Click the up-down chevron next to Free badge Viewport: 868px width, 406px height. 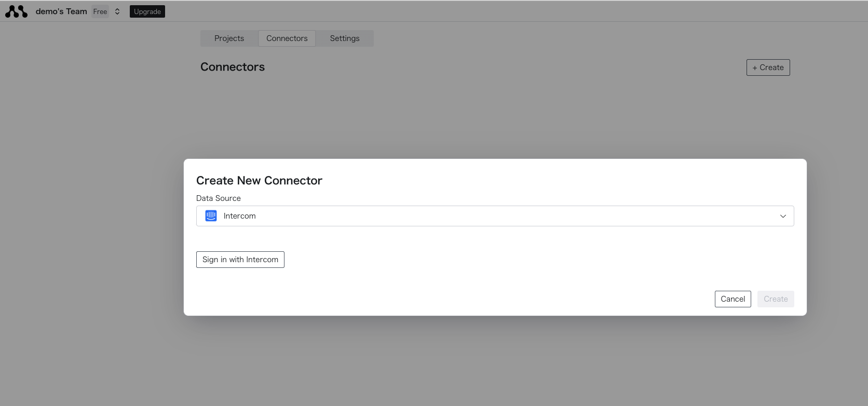(x=117, y=11)
